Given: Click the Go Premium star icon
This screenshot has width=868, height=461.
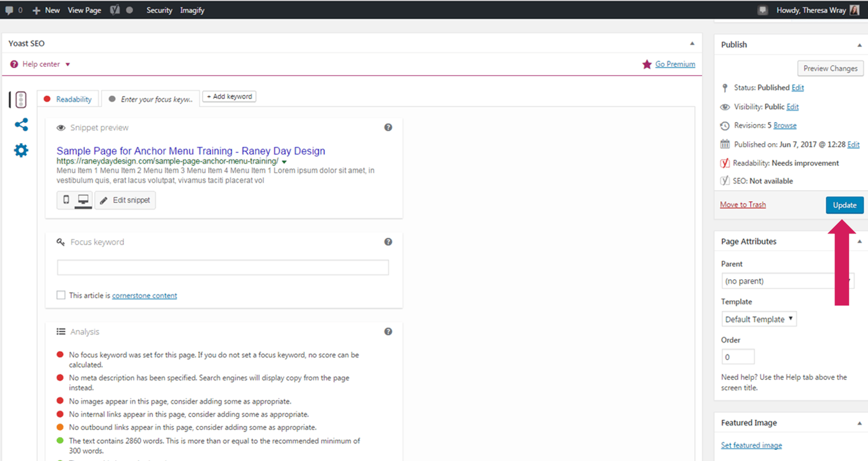Looking at the screenshot, I should (647, 65).
